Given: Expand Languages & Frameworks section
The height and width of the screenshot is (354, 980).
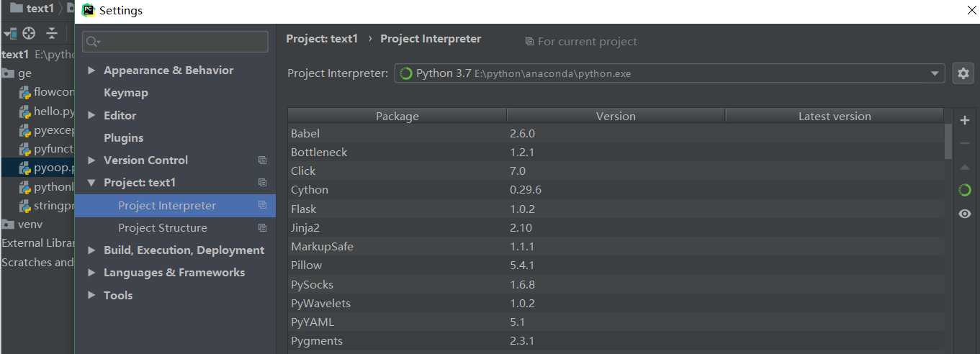Looking at the screenshot, I should 91,273.
